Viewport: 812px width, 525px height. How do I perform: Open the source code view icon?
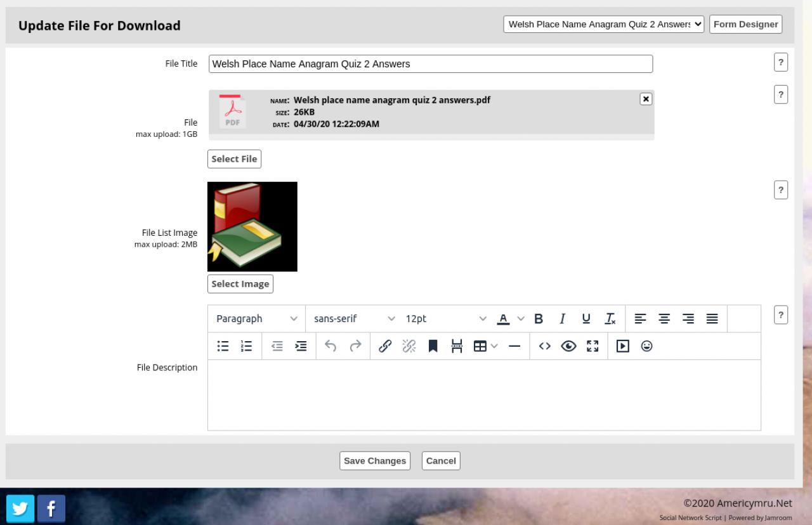(544, 346)
